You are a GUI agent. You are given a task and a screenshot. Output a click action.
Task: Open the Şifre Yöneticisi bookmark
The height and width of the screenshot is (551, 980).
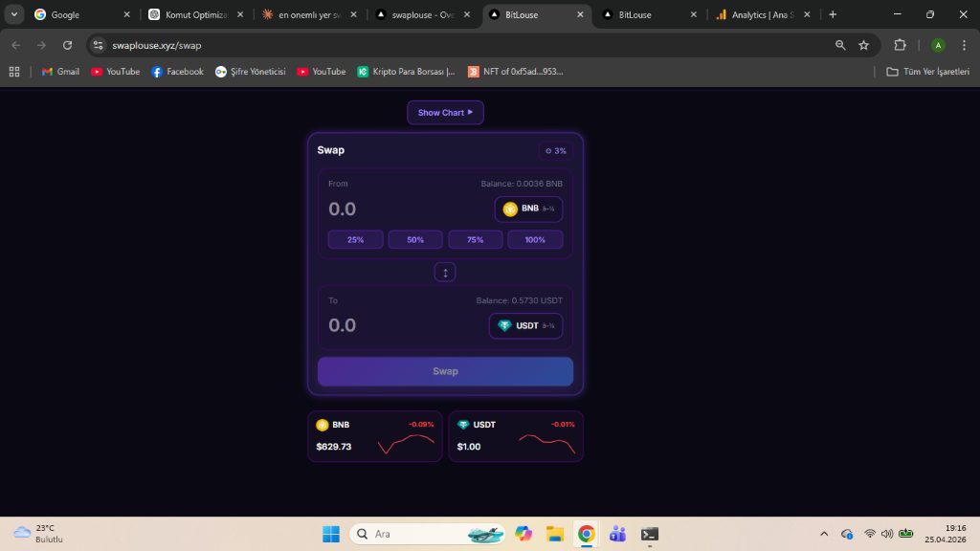click(x=250, y=72)
